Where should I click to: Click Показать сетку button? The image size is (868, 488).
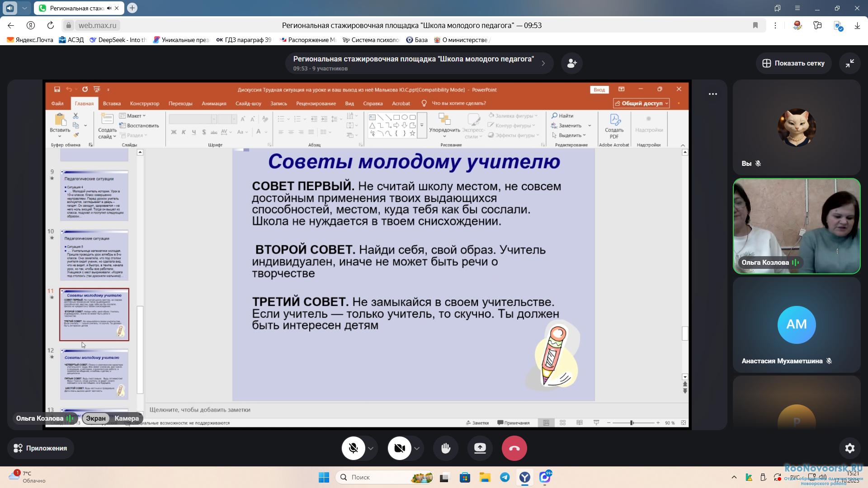(x=793, y=63)
